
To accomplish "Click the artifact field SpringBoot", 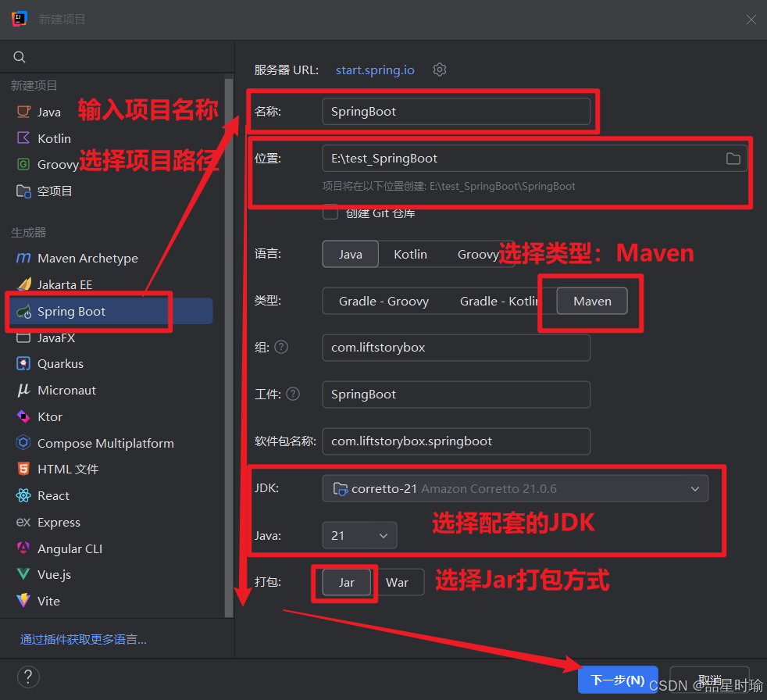I will [x=456, y=395].
